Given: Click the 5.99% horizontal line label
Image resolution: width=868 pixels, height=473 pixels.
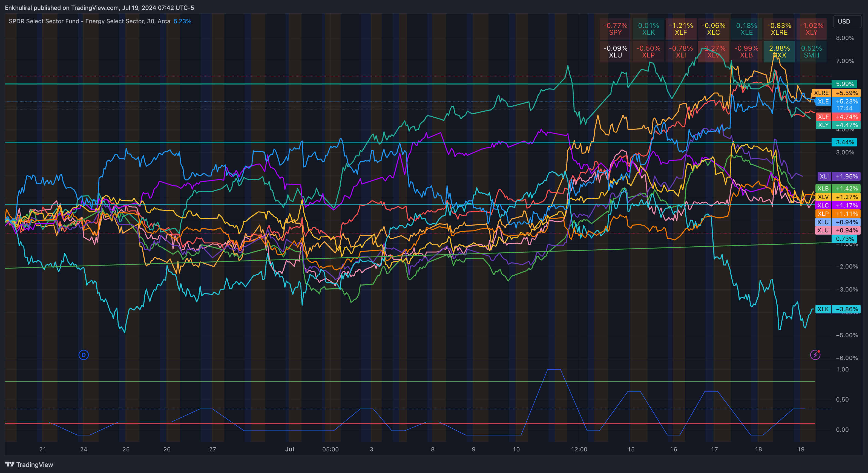Looking at the screenshot, I should [845, 84].
